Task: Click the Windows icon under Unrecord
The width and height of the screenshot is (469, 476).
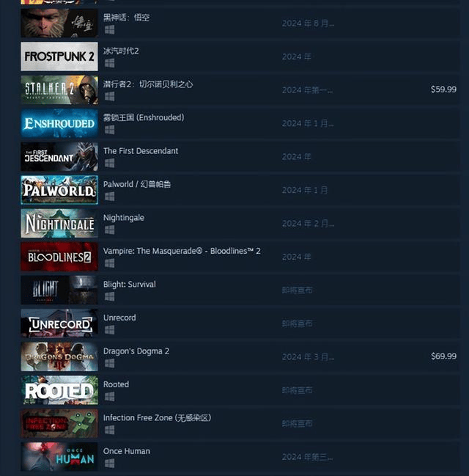Action: 109,330
